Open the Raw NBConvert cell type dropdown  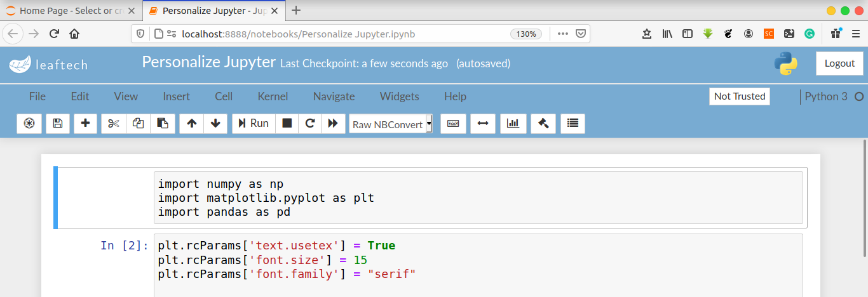point(391,124)
